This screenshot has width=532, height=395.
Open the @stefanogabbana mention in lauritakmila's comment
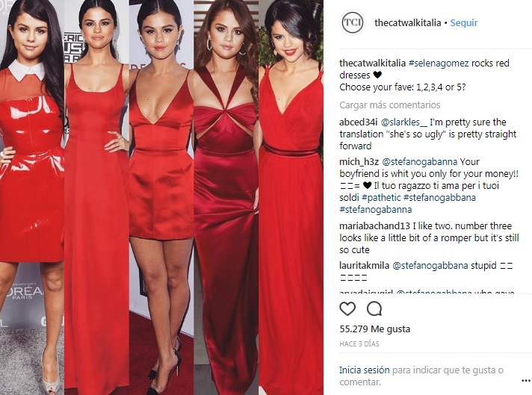(430, 266)
